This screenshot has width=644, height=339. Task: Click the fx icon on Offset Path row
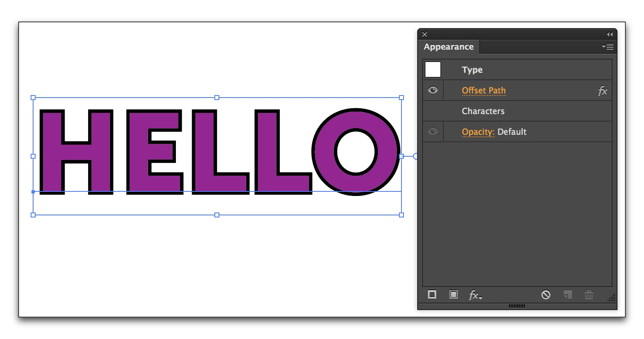(x=603, y=91)
